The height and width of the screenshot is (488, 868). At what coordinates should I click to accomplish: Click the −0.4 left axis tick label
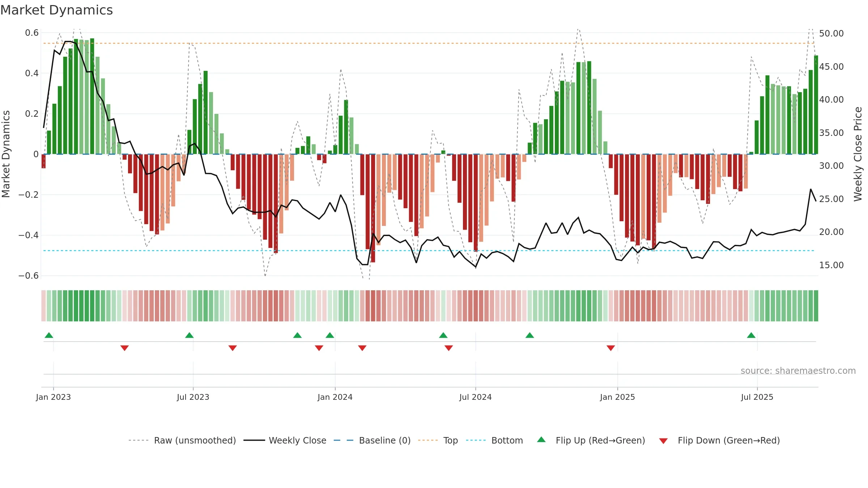click(28, 235)
